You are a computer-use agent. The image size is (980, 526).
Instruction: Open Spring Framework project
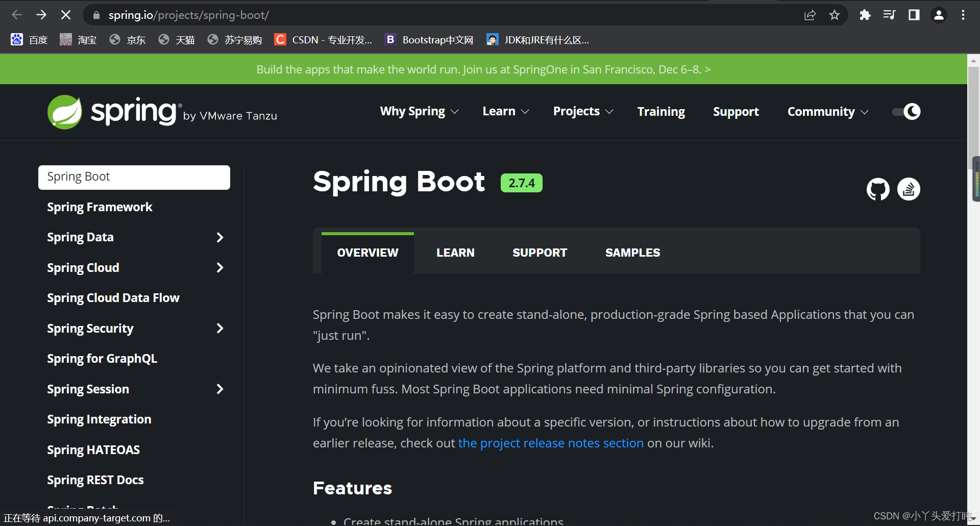tap(100, 207)
